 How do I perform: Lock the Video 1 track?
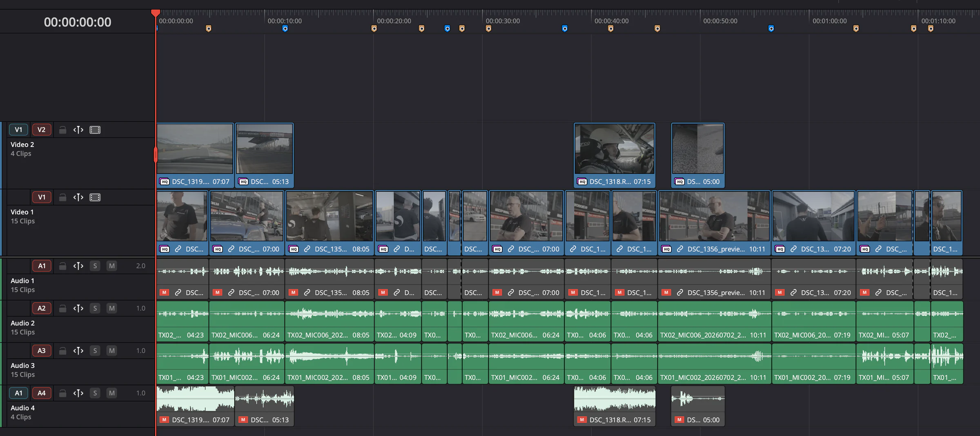[x=62, y=198]
